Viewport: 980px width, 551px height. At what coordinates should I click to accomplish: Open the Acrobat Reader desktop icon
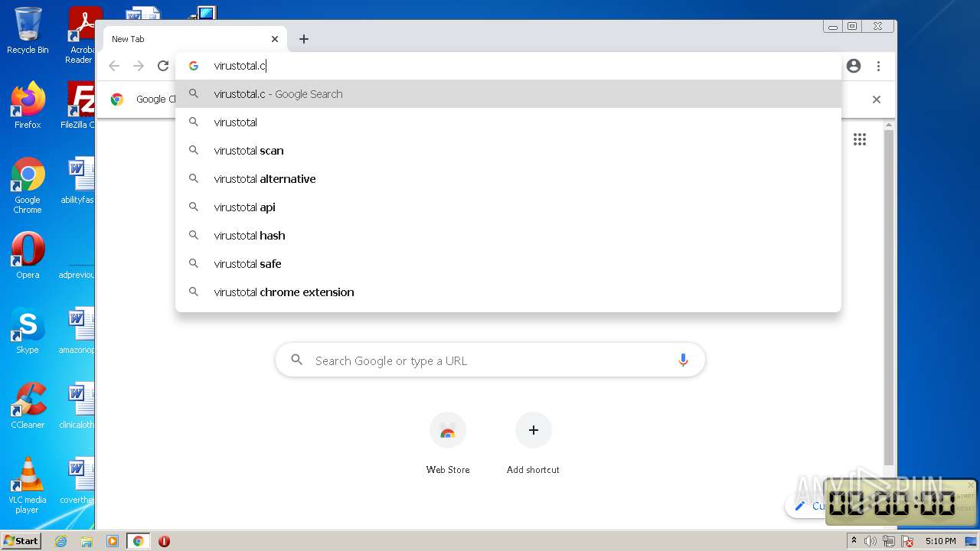81,35
